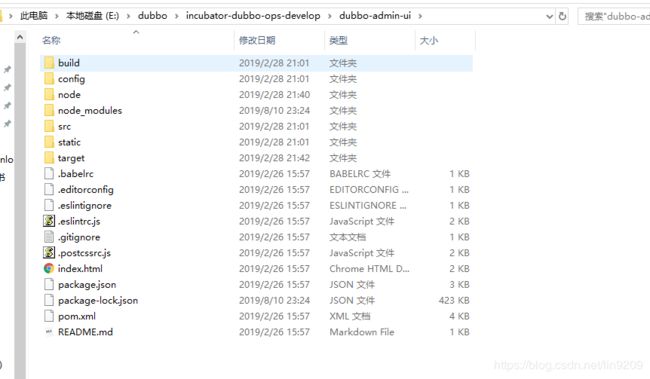Select the static folder icon
This screenshot has width=650, height=379.
[49, 142]
